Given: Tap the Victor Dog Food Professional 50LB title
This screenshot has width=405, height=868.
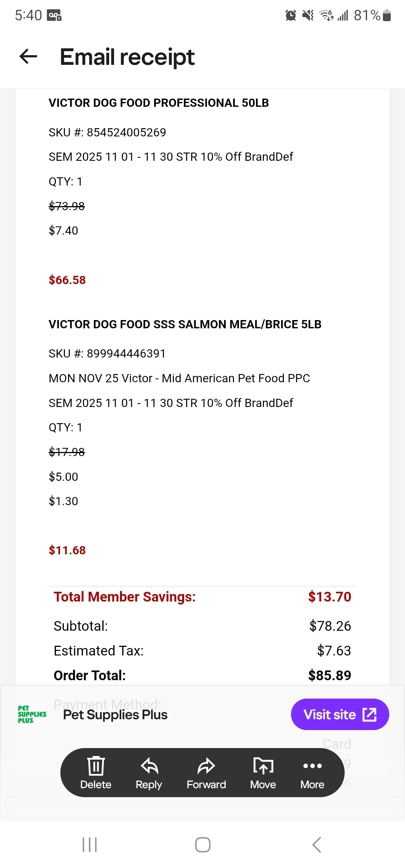Looking at the screenshot, I should click(159, 103).
